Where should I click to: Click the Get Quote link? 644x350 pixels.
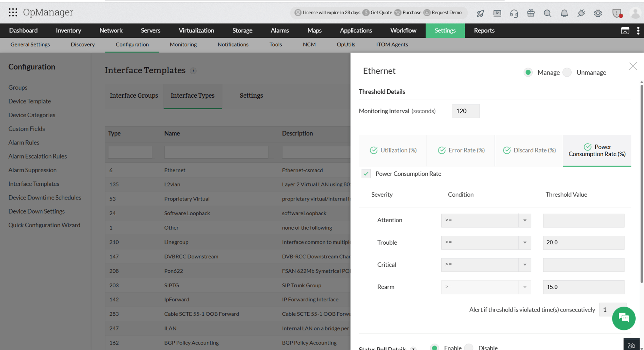coord(377,13)
